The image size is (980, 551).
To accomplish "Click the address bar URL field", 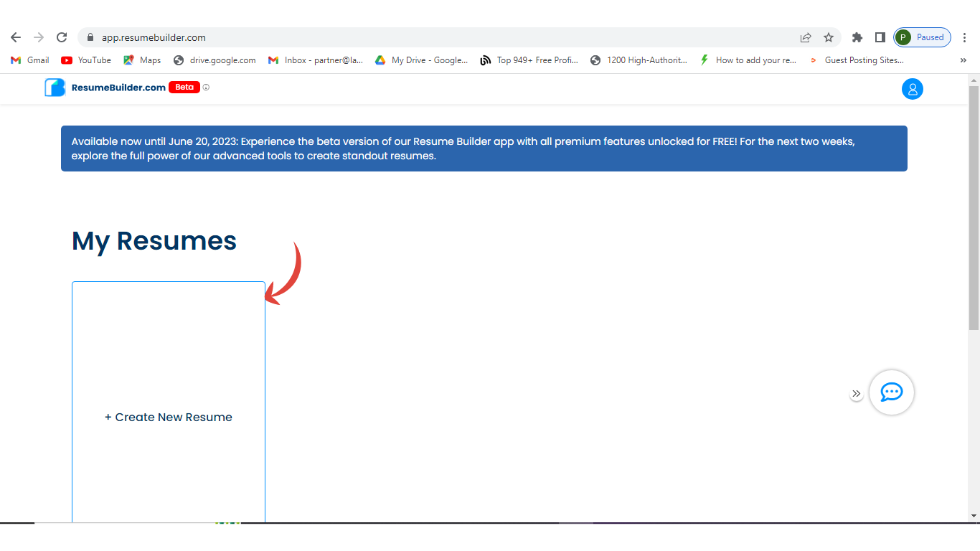I will point(430,37).
